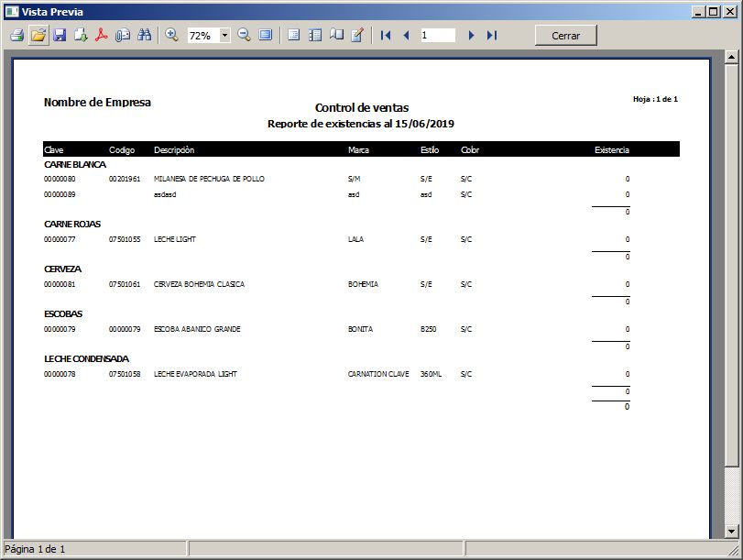Save the report using the floppy disk icon
Viewport: 743px width, 560px height.
point(60,35)
